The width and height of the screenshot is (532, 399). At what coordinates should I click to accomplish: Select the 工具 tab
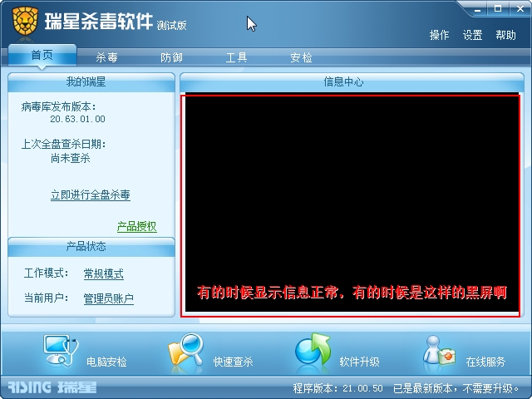(236, 57)
